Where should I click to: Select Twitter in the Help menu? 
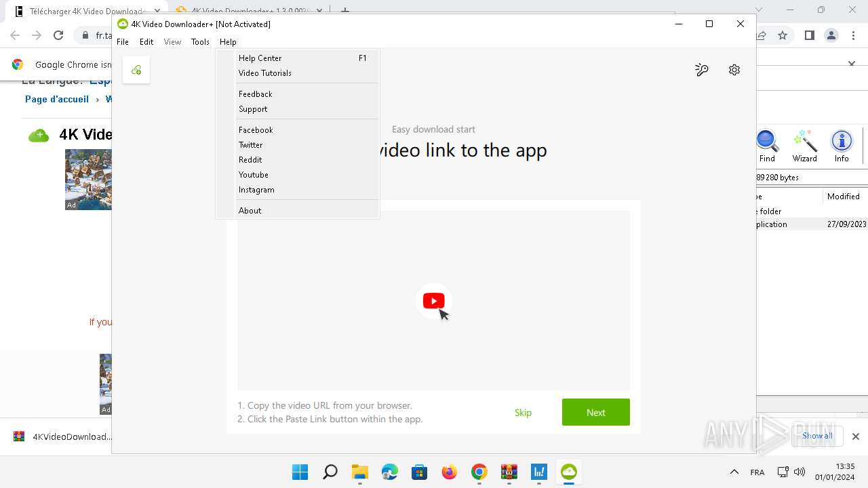298,145
